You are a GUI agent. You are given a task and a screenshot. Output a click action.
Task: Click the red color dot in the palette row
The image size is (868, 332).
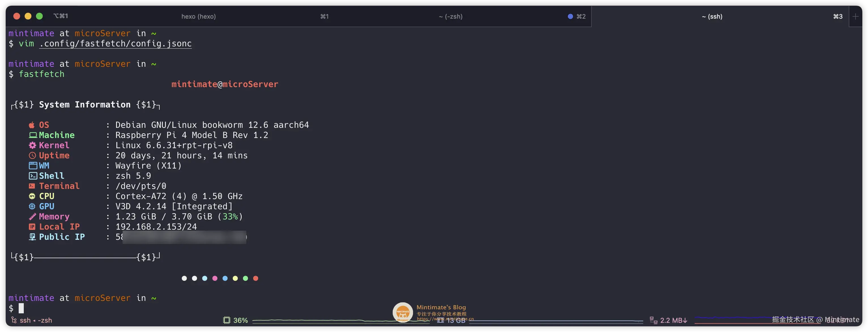pos(255,279)
